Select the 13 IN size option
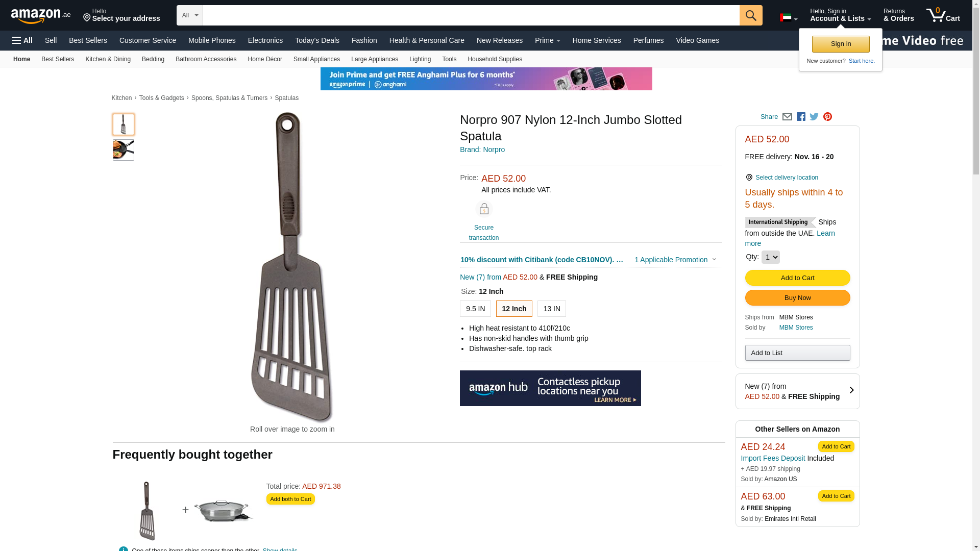The image size is (980, 551). tap(551, 309)
